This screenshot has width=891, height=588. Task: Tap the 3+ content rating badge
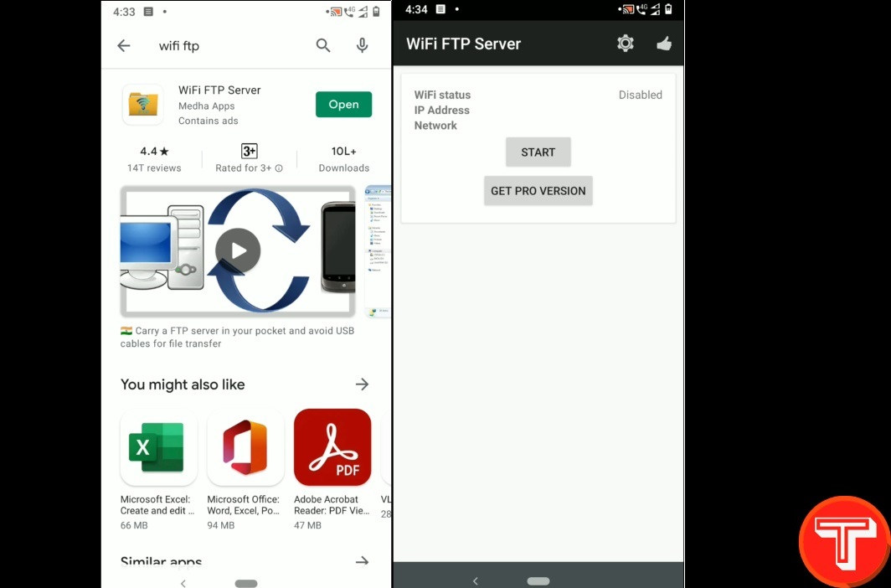click(x=250, y=151)
